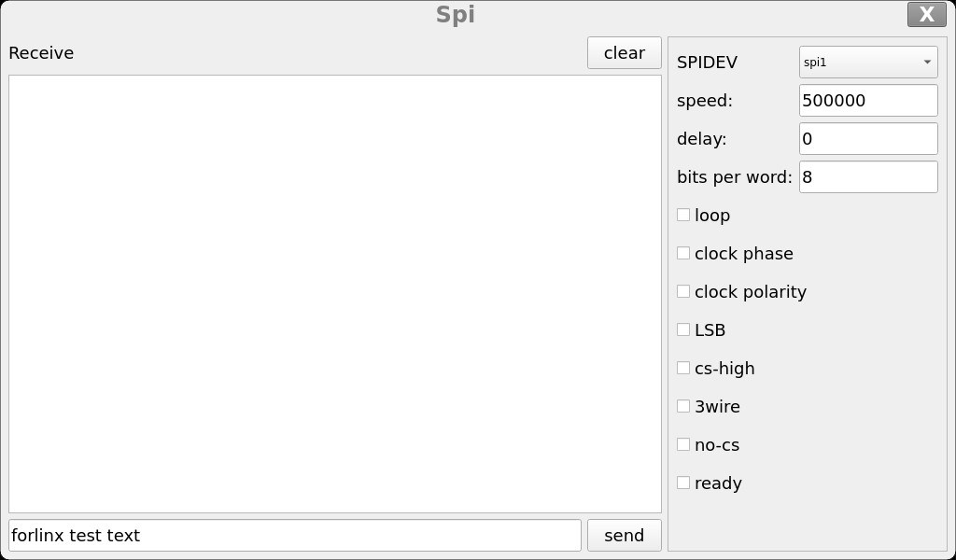956x560 pixels.
Task: Check the ready checkbox
Action: point(683,483)
